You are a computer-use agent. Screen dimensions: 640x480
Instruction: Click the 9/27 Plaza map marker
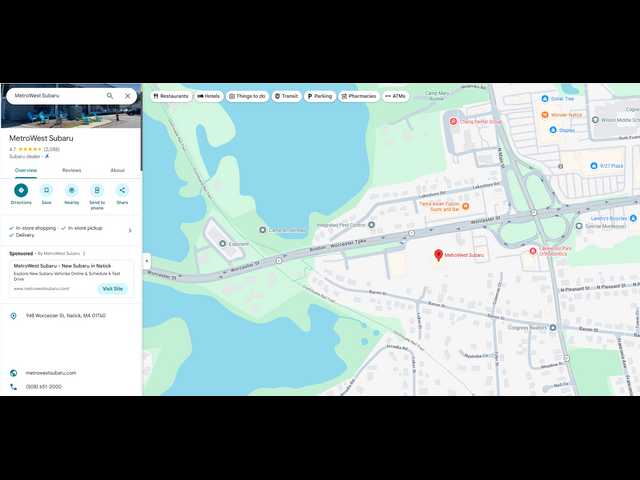[x=594, y=166]
